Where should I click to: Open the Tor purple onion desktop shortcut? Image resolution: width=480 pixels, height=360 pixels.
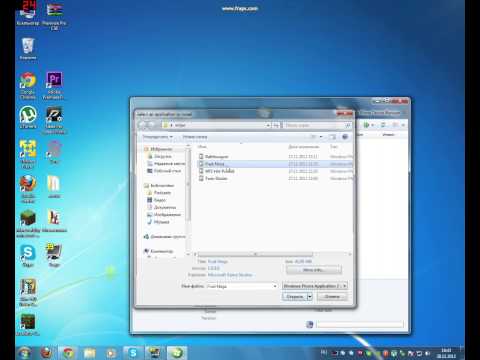[54, 152]
